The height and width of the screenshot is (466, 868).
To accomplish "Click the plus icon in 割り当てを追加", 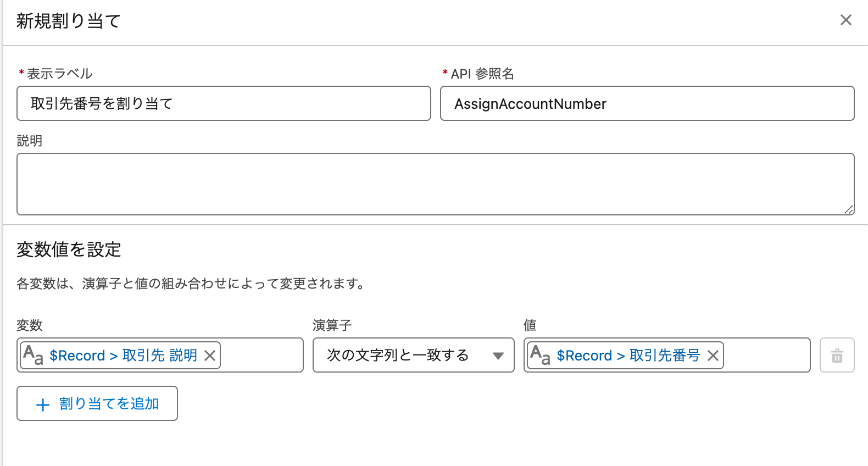I will pos(42,405).
